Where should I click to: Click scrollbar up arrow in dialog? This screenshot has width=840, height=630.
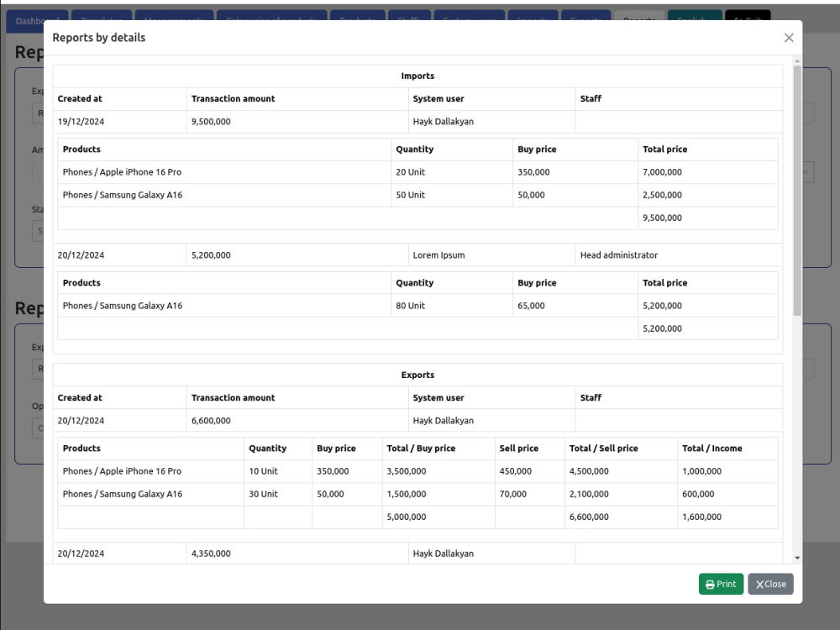click(x=797, y=61)
